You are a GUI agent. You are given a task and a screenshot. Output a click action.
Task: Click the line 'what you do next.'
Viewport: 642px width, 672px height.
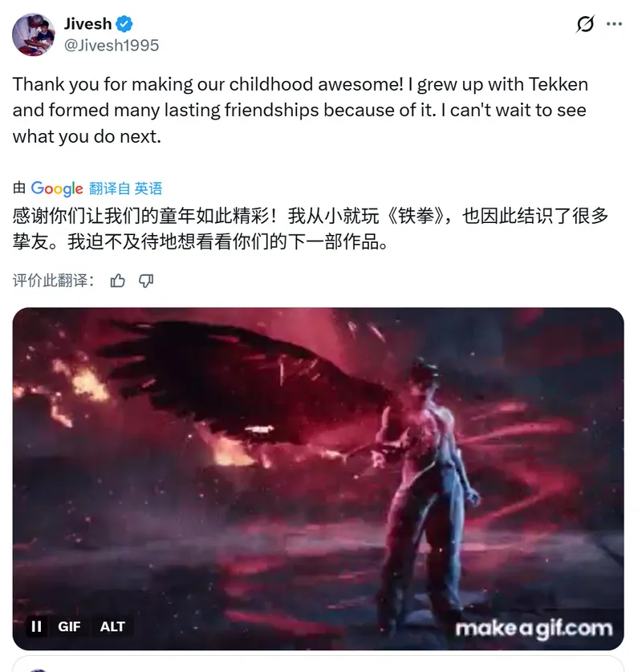click(87, 136)
